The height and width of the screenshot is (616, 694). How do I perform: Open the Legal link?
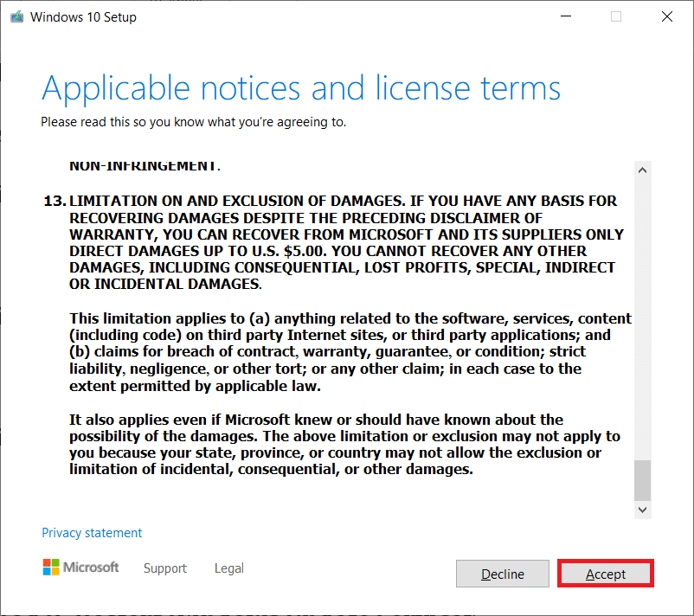[228, 568]
